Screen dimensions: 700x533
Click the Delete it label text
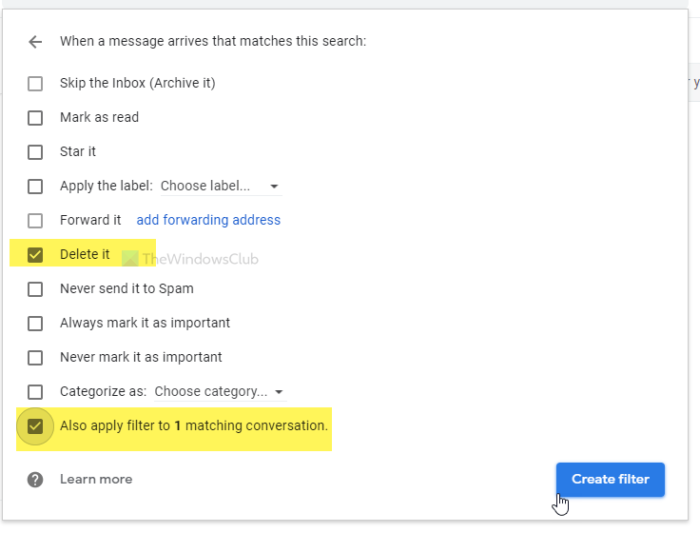pyautogui.click(x=85, y=255)
